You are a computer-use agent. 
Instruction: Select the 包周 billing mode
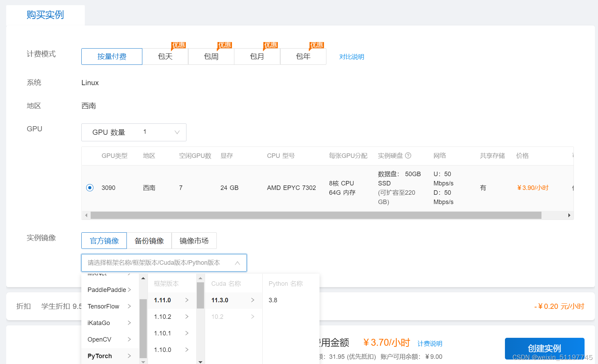(x=211, y=57)
